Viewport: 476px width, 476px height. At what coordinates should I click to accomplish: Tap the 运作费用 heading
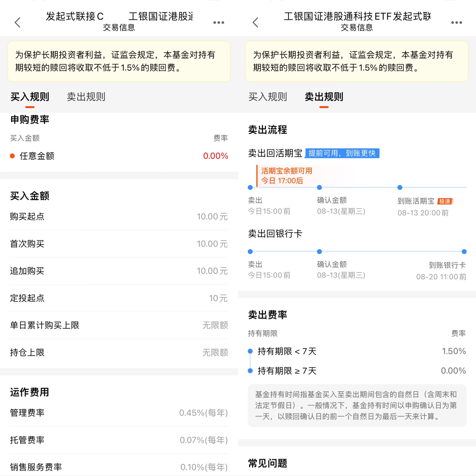point(30,392)
